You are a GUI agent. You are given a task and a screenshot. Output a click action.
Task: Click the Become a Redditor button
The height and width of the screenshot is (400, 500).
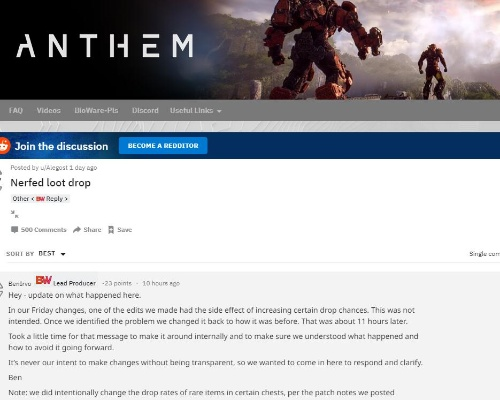[x=163, y=146]
